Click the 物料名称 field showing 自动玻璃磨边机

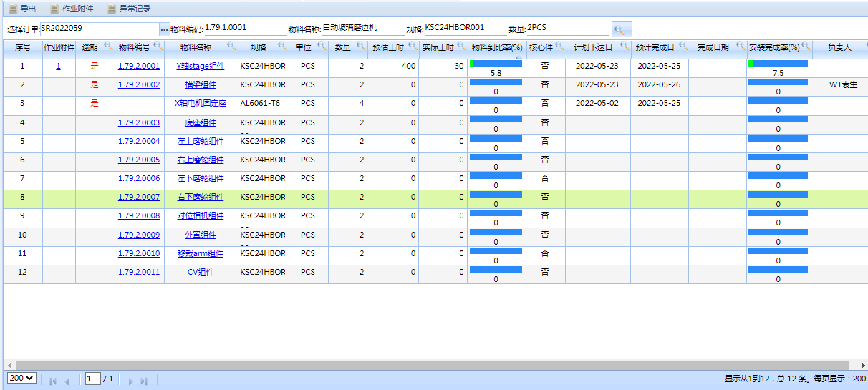tap(362, 28)
